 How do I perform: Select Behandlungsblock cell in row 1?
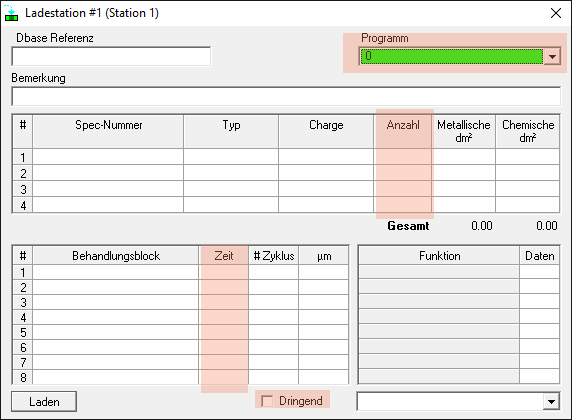click(x=116, y=272)
